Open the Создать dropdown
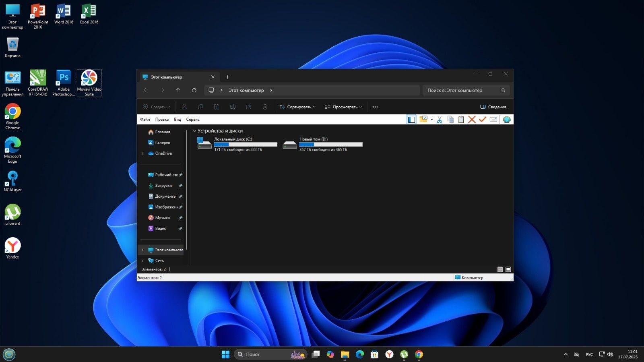The image size is (644, 362). pos(157,107)
